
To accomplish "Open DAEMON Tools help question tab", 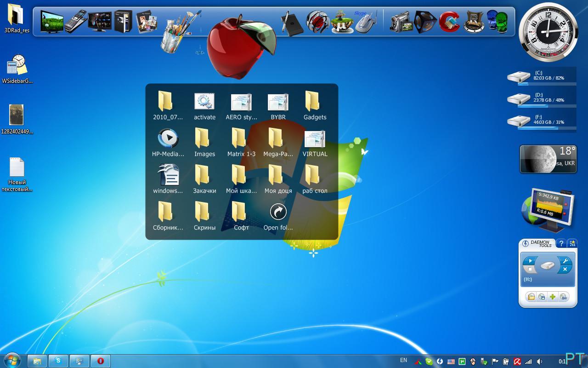I will 561,243.
